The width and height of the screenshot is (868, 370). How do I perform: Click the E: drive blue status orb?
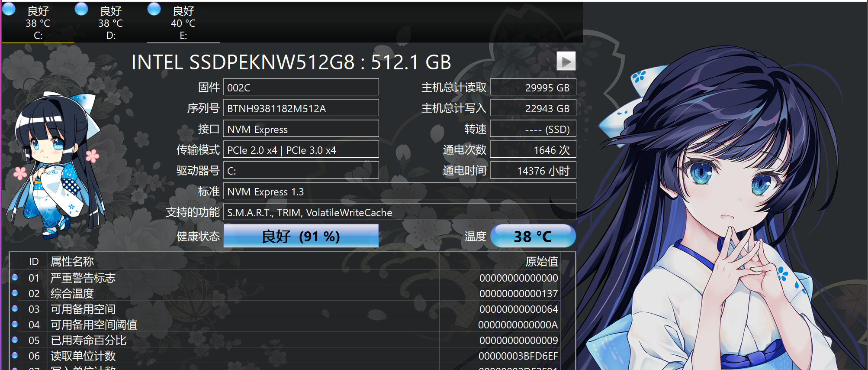tap(154, 9)
